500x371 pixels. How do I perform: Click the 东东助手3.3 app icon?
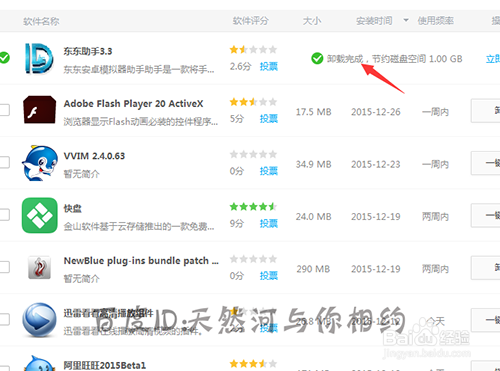[39, 58]
